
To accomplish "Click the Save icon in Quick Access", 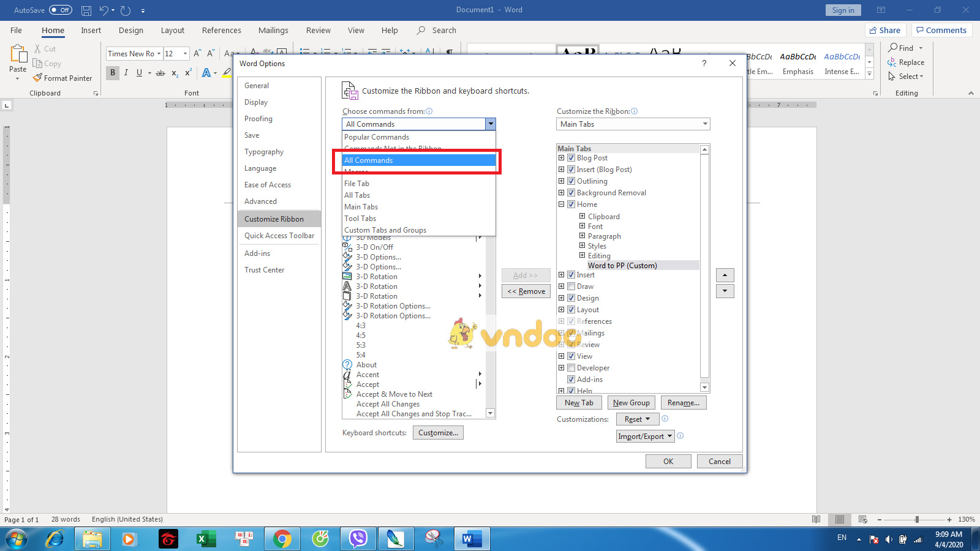I will pos(86,10).
